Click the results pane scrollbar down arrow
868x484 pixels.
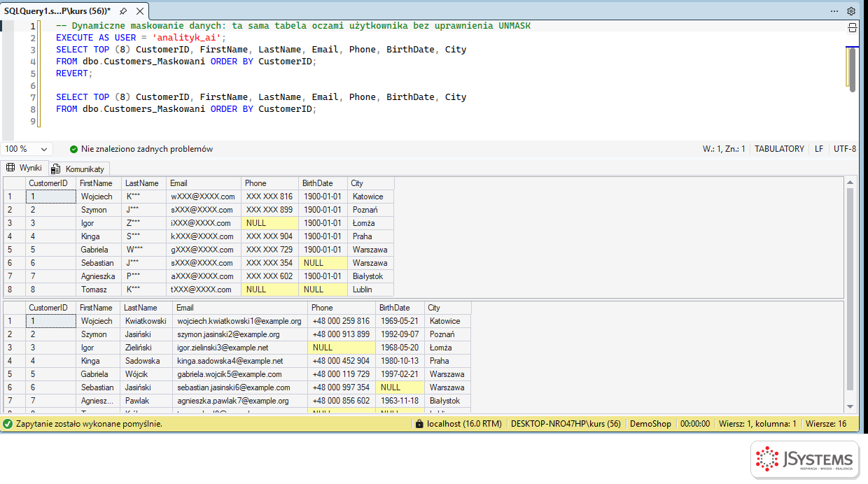pyautogui.click(x=850, y=406)
